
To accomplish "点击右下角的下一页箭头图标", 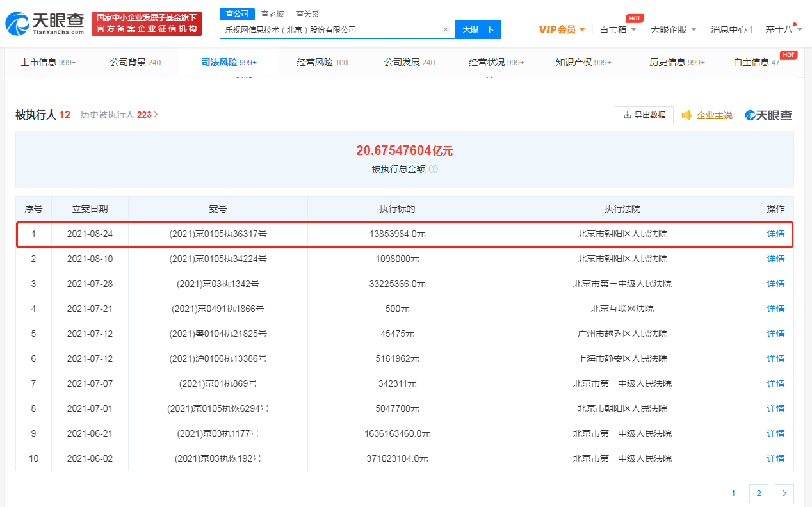I will point(784,494).
